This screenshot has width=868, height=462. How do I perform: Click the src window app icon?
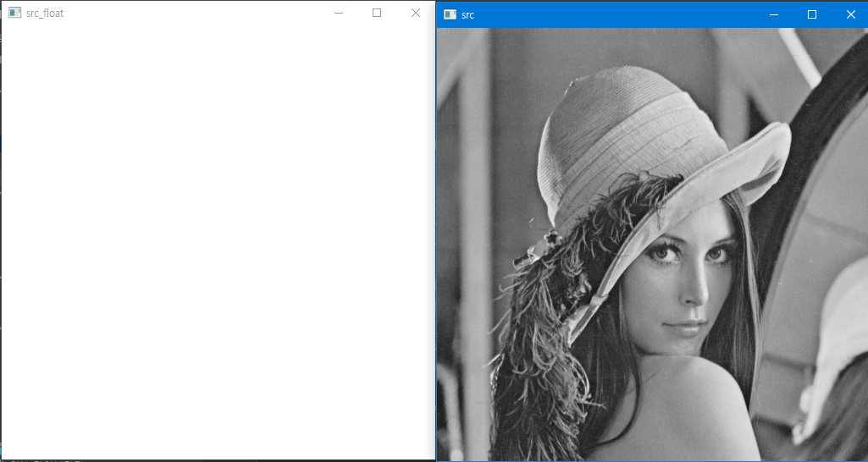tap(450, 14)
